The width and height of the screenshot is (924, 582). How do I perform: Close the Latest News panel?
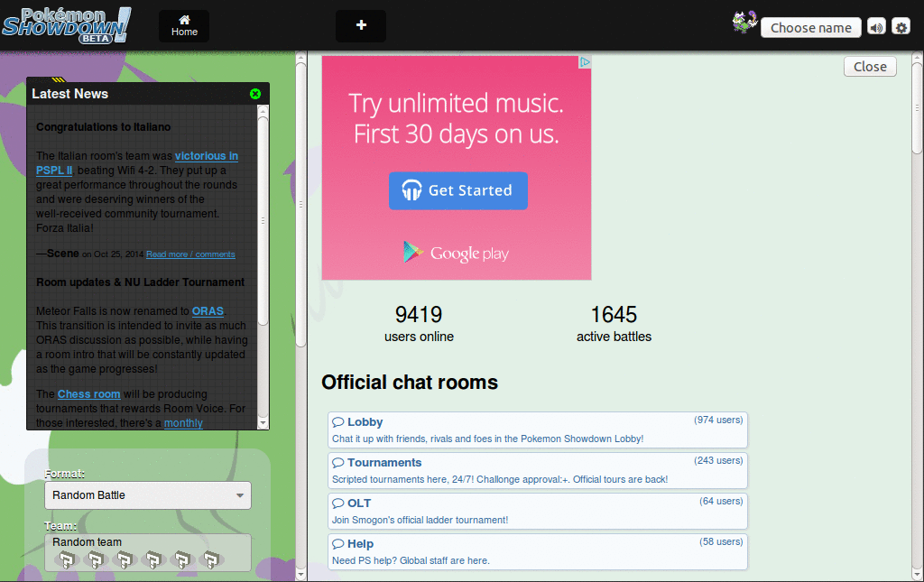coord(255,94)
